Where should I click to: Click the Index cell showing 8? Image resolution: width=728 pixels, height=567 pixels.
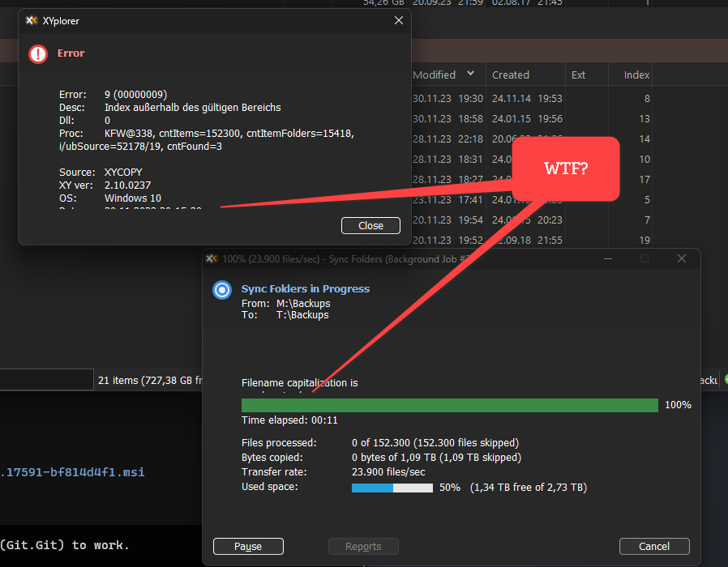[647, 98]
